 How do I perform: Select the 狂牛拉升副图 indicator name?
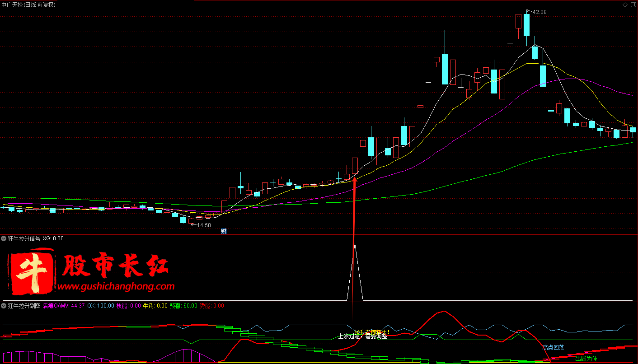(24, 306)
